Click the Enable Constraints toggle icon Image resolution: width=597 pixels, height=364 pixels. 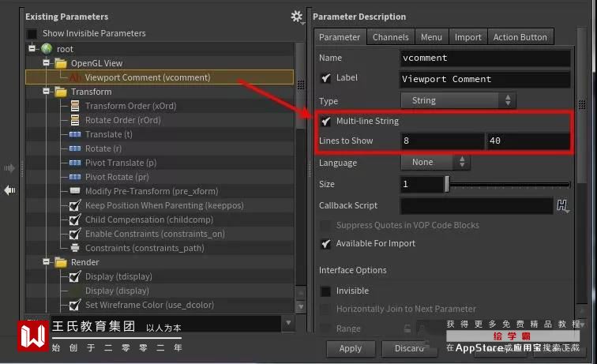coord(75,234)
